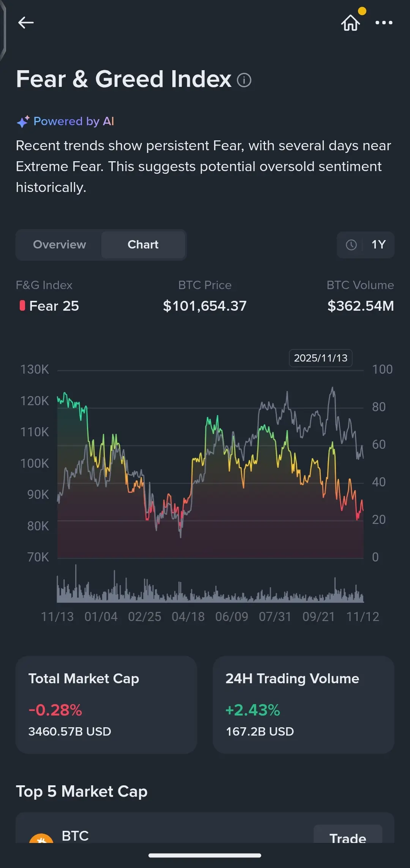Tap the 2025/11/13 date tooltip on chart
The width and height of the screenshot is (410, 868).
pyautogui.click(x=320, y=358)
